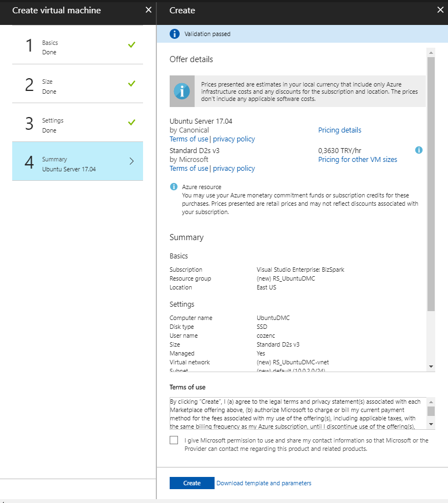Click the summary pane scroll up arrow

(431, 52)
